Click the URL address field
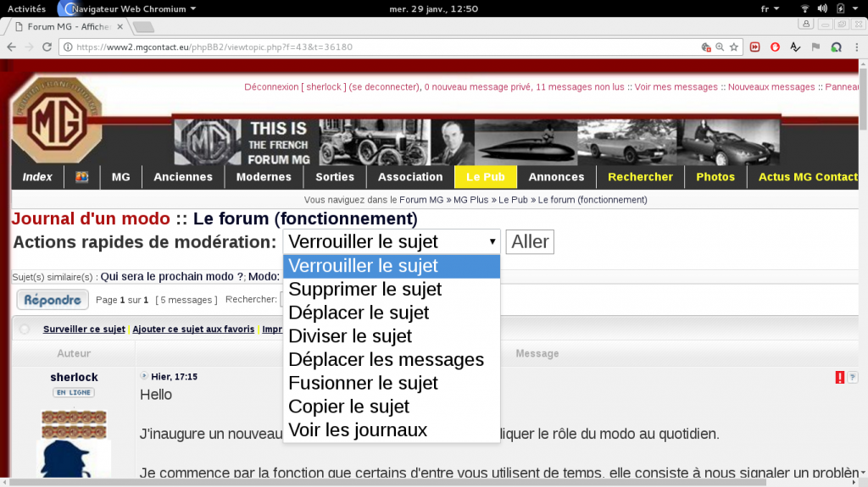This screenshot has width=868, height=487. [382, 47]
